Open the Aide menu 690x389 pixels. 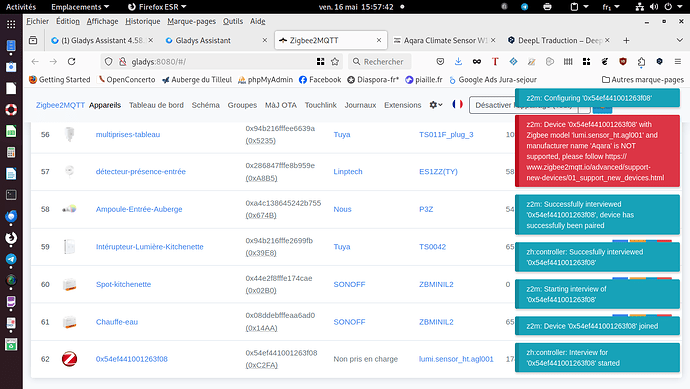point(257,21)
